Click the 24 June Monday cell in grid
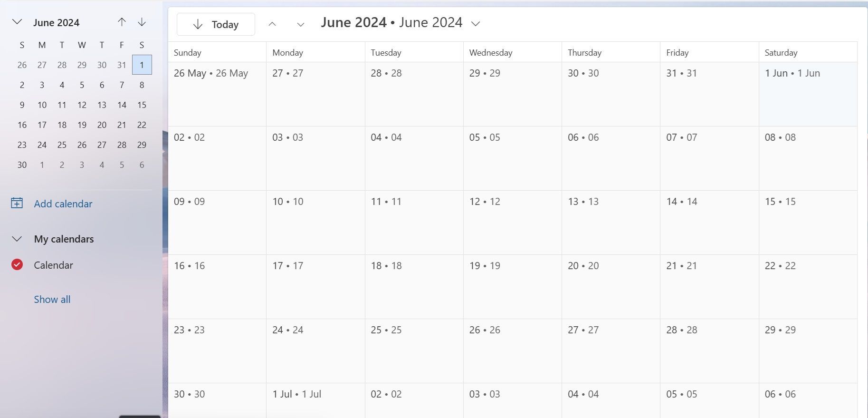The width and height of the screenshot is (868, 418). coord(315,351)
